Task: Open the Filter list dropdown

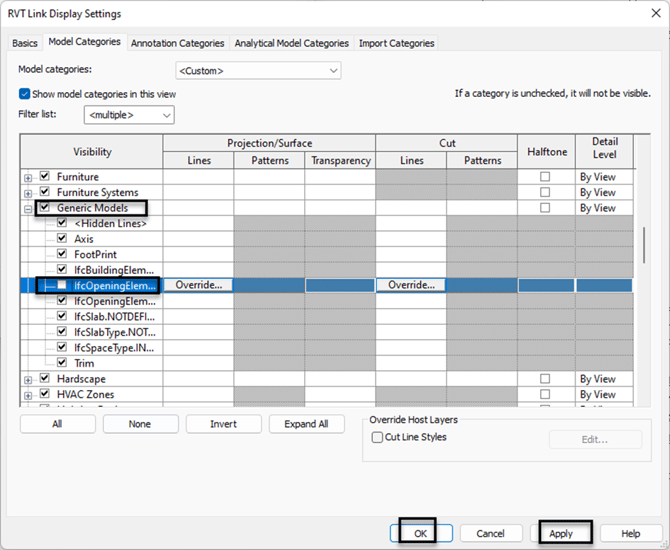Action: pyautogui.click(x=130, y=115)
